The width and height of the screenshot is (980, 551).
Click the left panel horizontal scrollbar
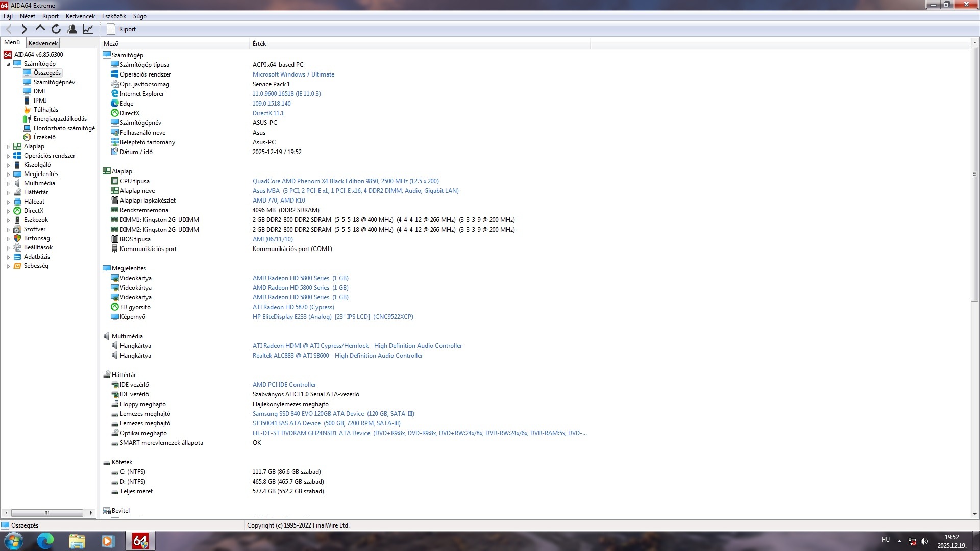47,513
